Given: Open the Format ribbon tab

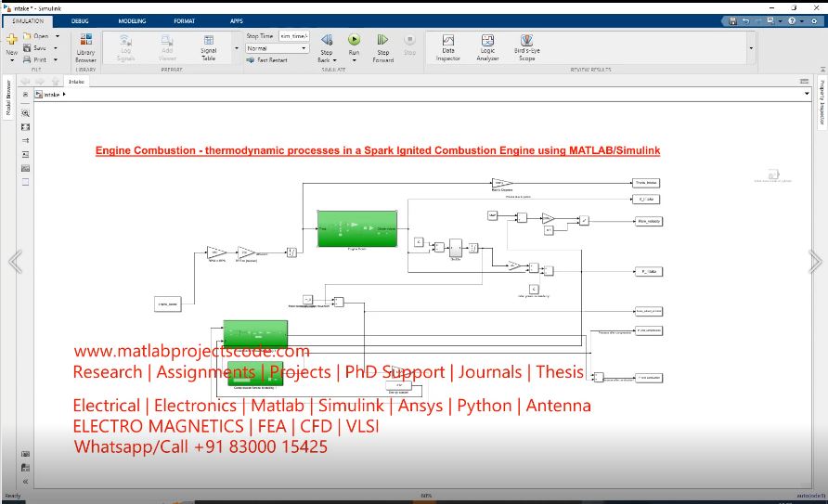Looking at the screenshot, I should tap(184, 19).
